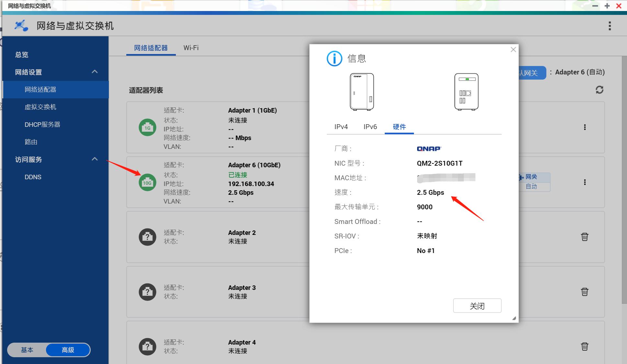The width and height of the screenshot is (627, 364).
Task: Click the 关闭 button to dismiss the dialog
Action: click(x=477, y=305)
